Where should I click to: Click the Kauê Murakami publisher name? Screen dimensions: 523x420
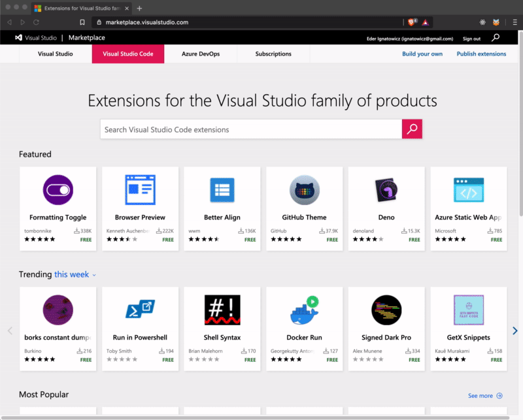coord(452,351)
